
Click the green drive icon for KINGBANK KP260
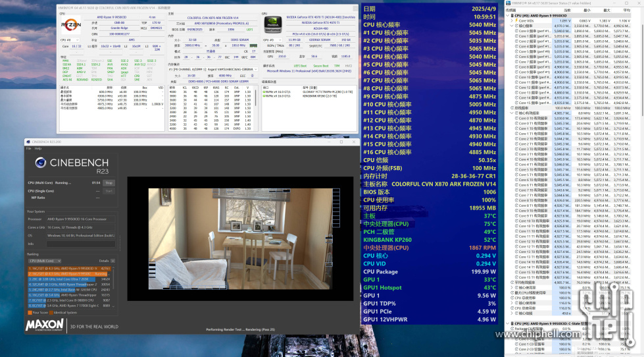click(x=264, y=96)
